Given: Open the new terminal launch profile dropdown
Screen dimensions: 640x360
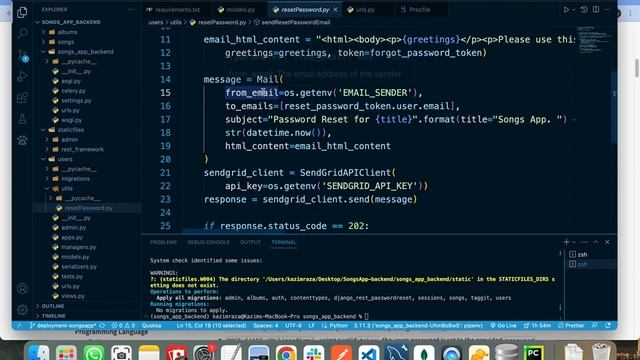Looking at the screenshot, I should click(573, 242).
